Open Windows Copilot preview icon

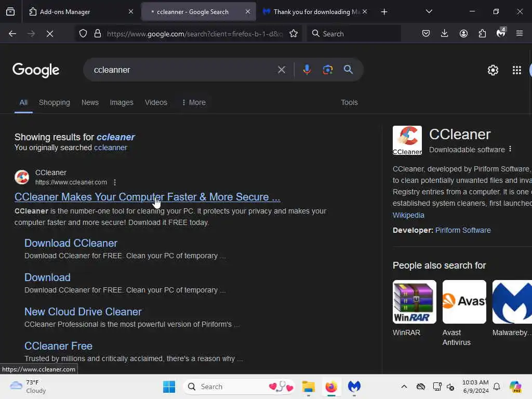[x=515, y=387]
